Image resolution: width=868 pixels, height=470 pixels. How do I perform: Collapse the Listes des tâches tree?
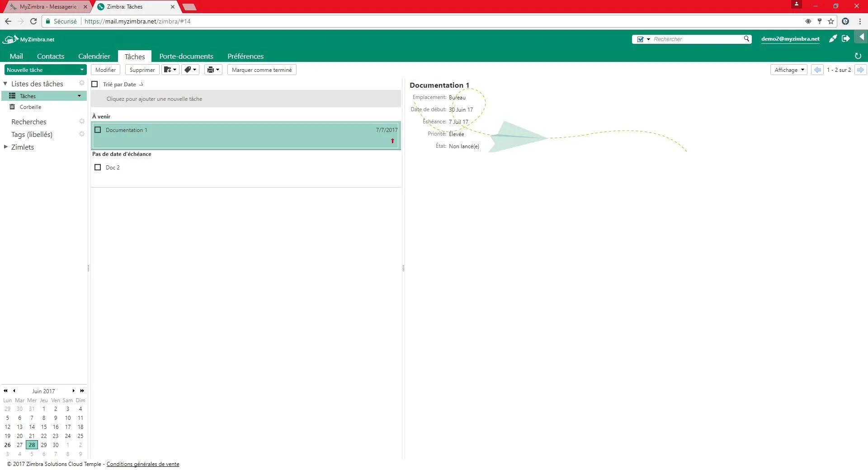click(5, 84)
